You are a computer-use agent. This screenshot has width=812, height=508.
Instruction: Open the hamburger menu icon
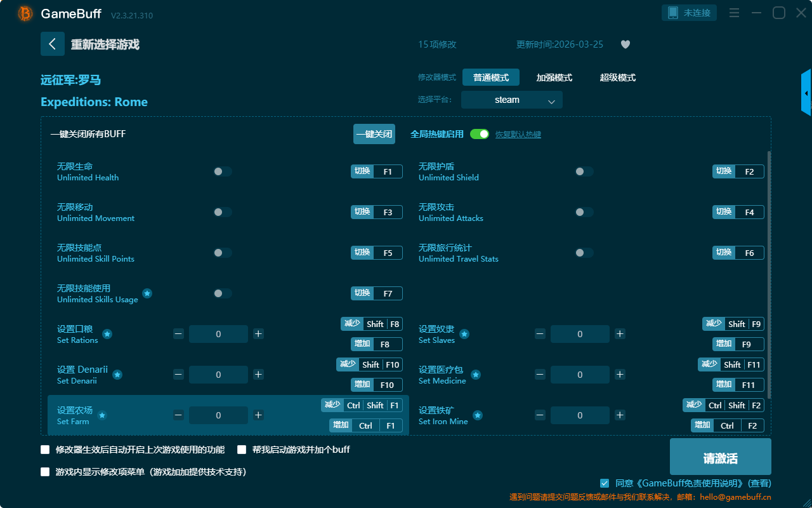click(x=734, y=13)
